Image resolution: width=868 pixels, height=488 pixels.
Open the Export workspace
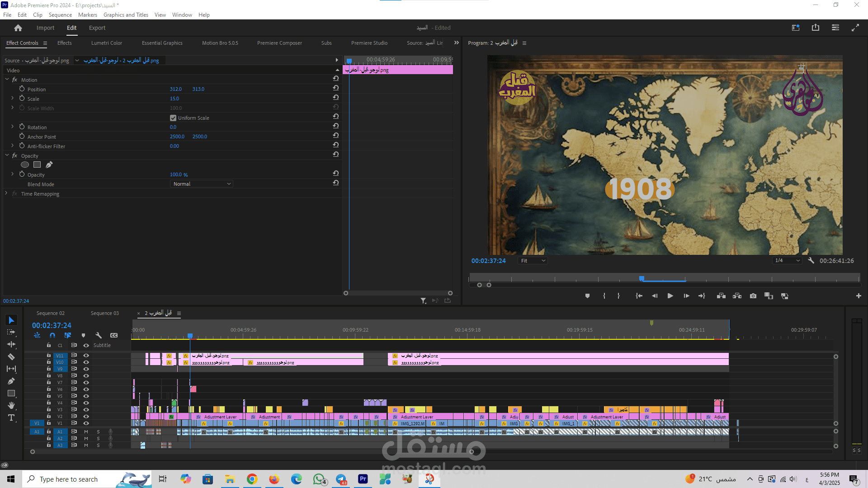[x=97, y=28]
